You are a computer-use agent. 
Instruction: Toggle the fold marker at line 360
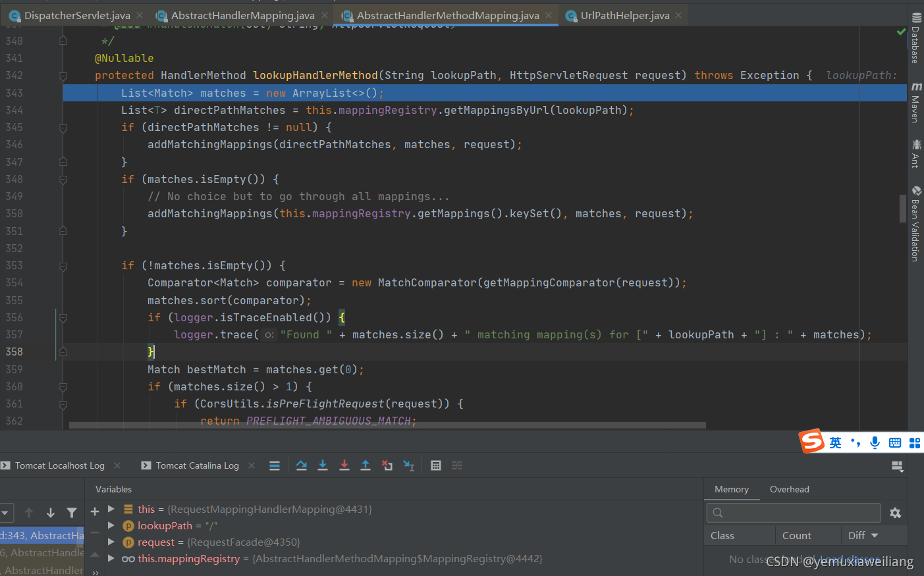[63, 387]
